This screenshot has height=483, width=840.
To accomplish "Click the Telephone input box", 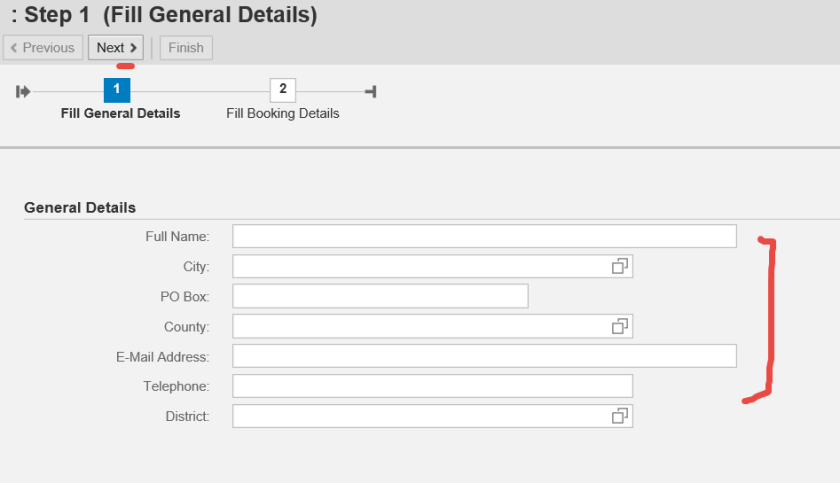I will coord(432,386).
